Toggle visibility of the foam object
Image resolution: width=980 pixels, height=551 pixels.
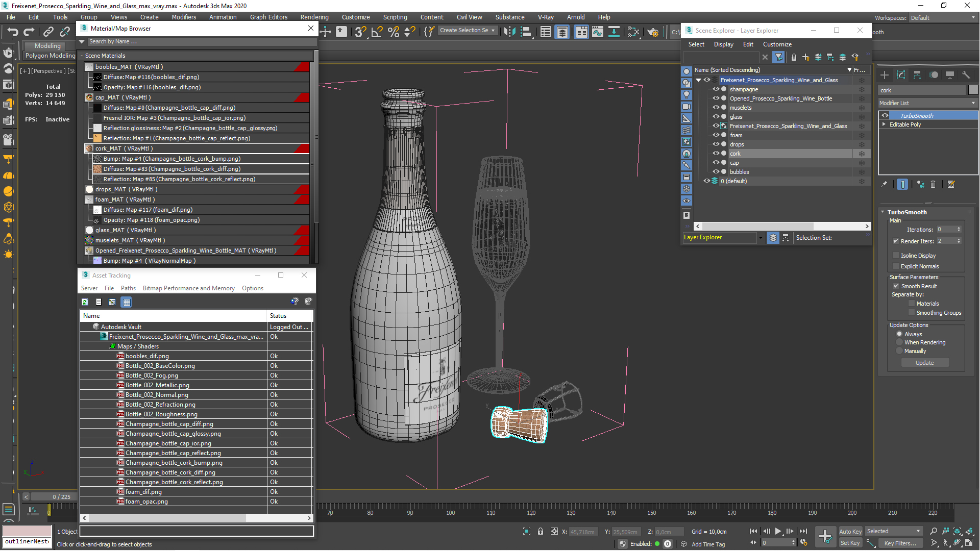(716, 135)
